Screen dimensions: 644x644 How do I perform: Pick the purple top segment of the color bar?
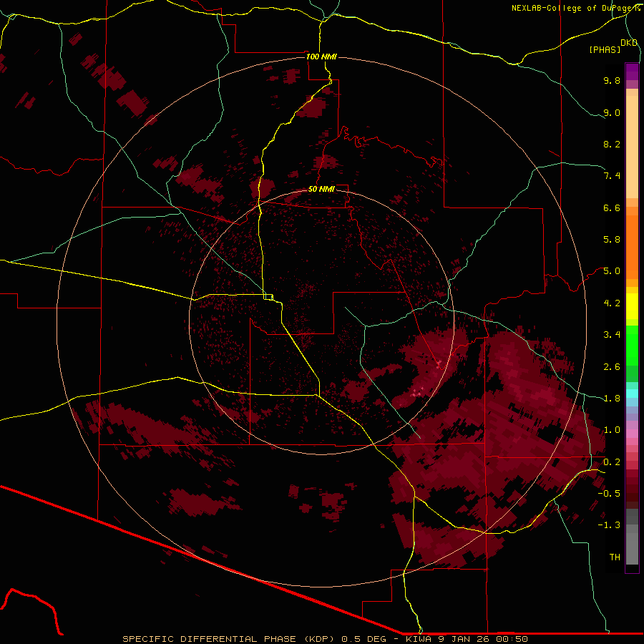[632, 72]
